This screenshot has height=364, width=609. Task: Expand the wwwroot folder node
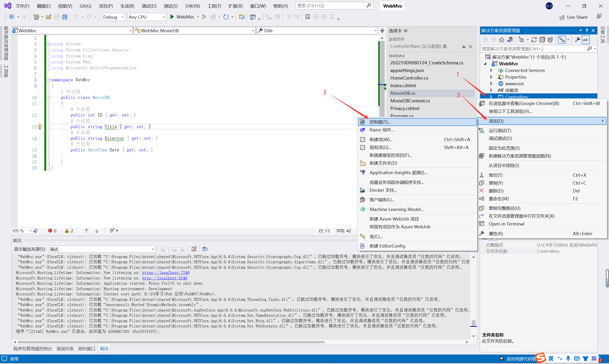pos(491,84)
